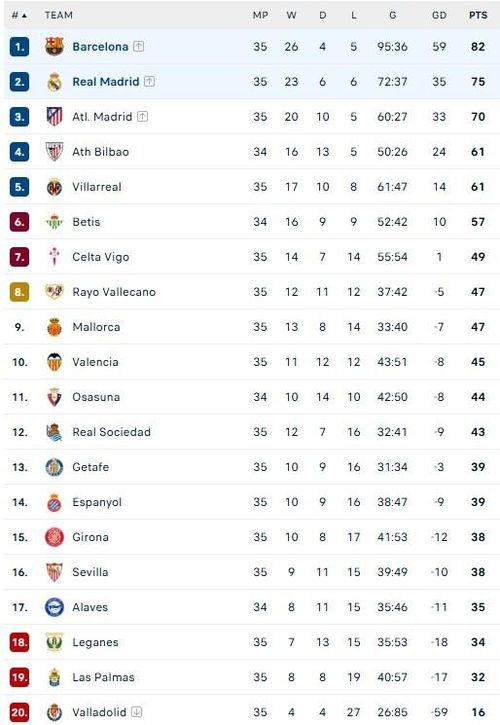This screenshot has height=725, width=500.
Task: Click the red position 18 badge
Action: 19,642
